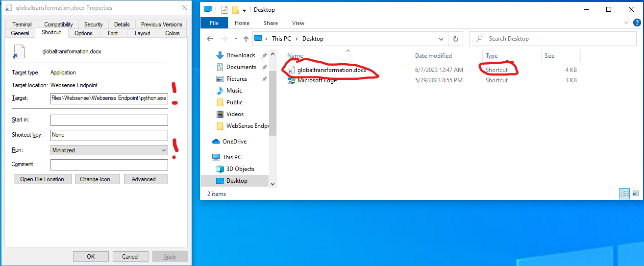Screen dimensions: 644x266
Task: Open Explorer Help question mark icon
Action: point(636,23)
